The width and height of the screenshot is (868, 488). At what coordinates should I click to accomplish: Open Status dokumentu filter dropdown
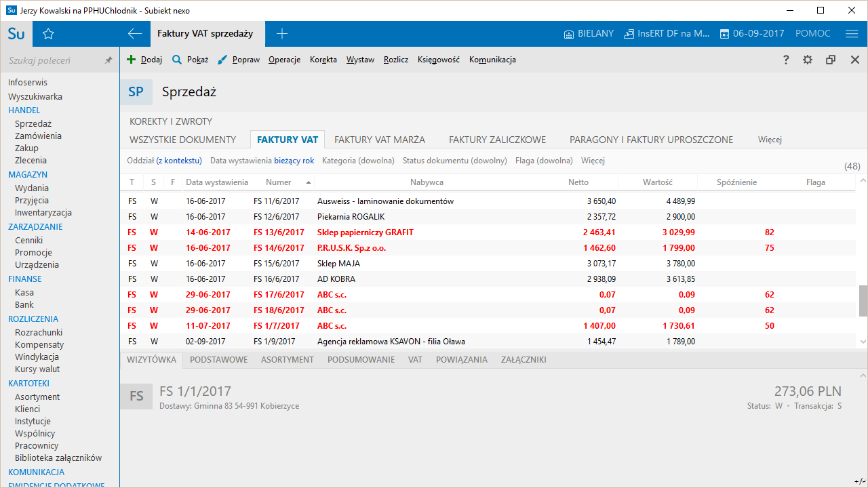click(454, 161)
